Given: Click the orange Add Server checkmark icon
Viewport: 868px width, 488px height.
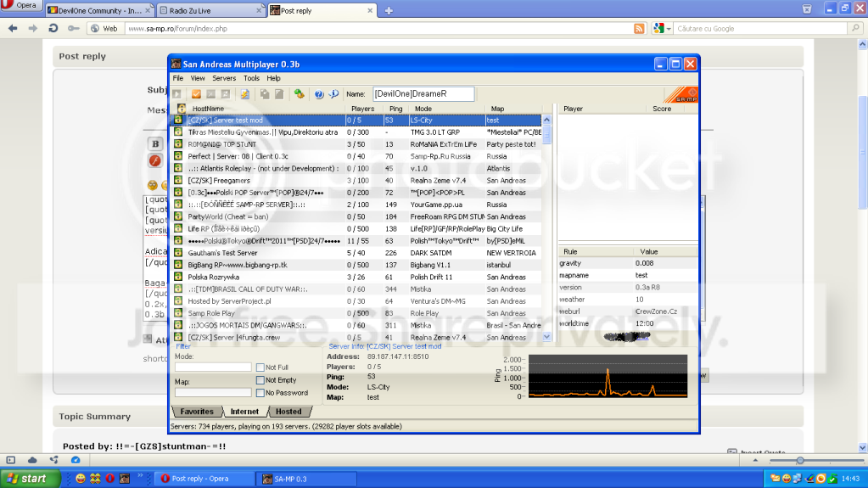Looking at the screenshot, I should 196,94.
